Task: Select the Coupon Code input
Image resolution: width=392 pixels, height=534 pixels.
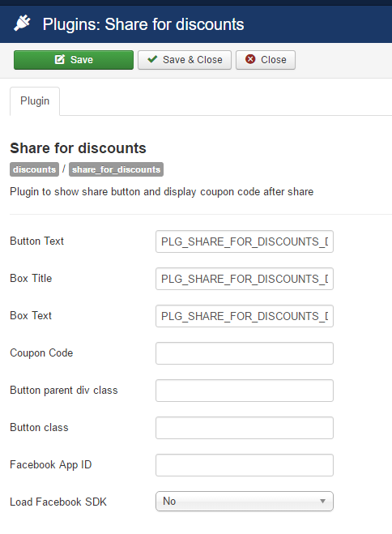Action: (245, 353)
